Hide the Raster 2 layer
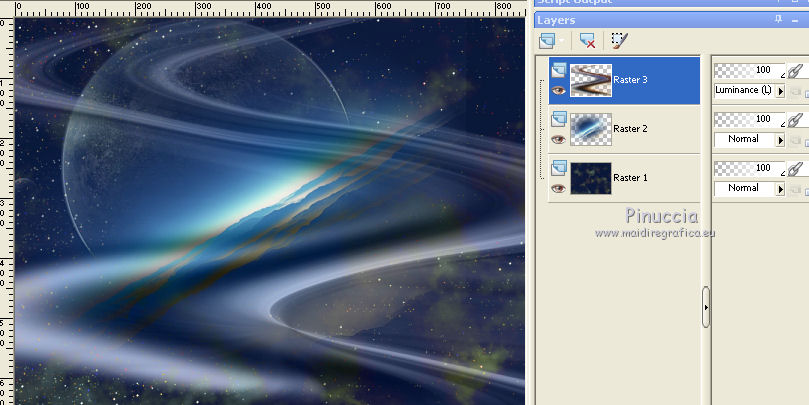The width and height of the screenshot is (809, 405). pos(558,139)
